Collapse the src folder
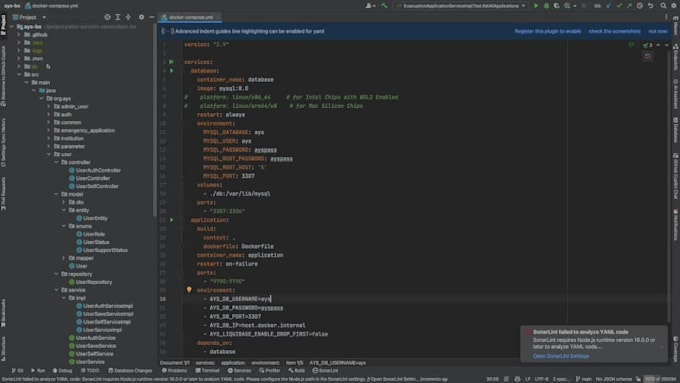This screenshot has width=680, height=383. (19, 75)
